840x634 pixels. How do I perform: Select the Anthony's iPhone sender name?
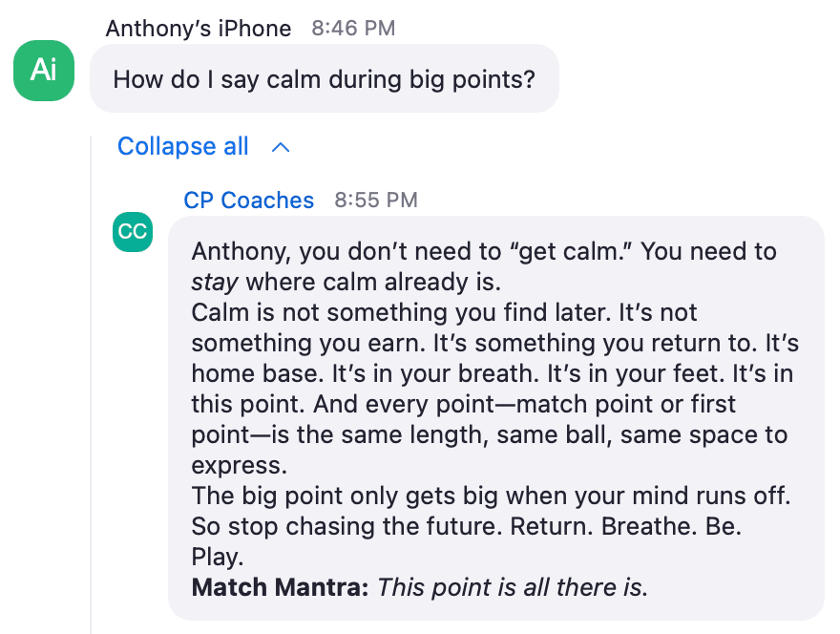coord(199,29)
